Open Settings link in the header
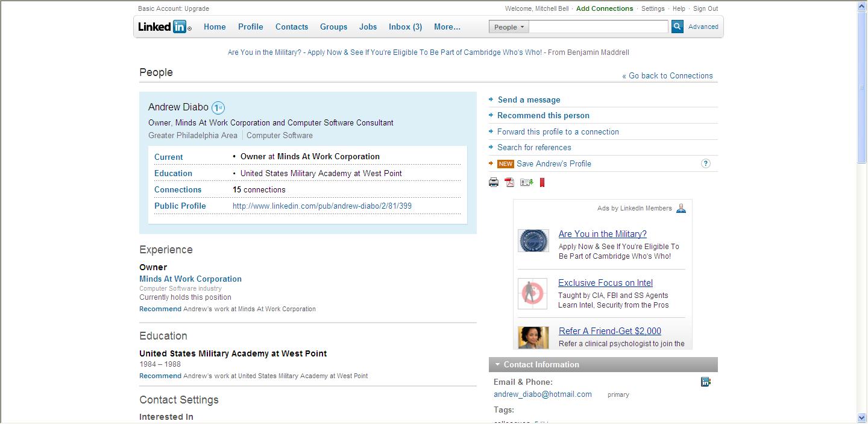 tap(653, 8)
